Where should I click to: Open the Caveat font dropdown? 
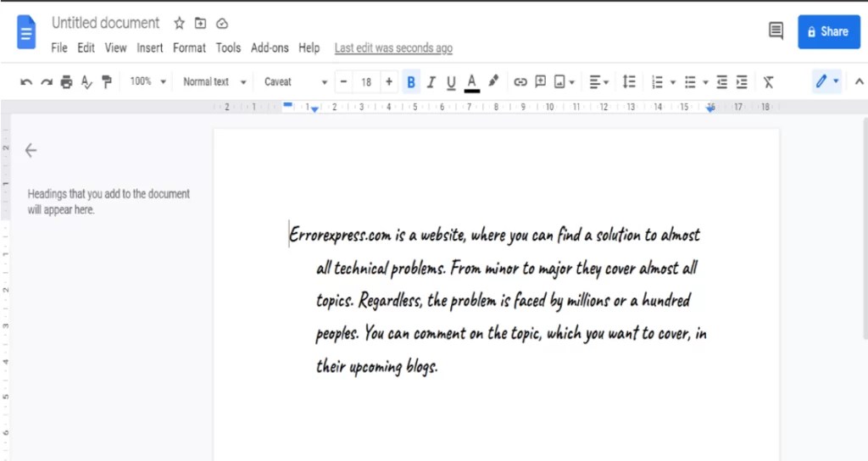tap(296, 82)
